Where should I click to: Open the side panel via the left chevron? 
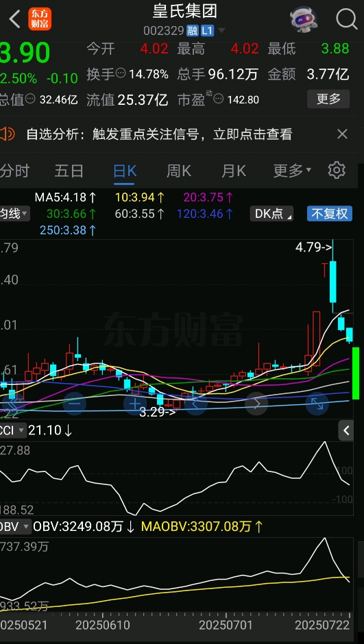click(x=346, y=430)
